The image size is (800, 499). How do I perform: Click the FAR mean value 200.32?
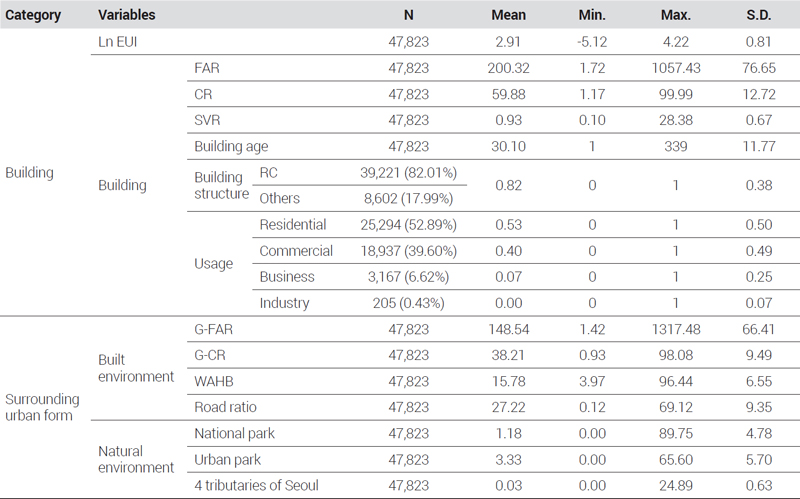(x=508, y=68)
